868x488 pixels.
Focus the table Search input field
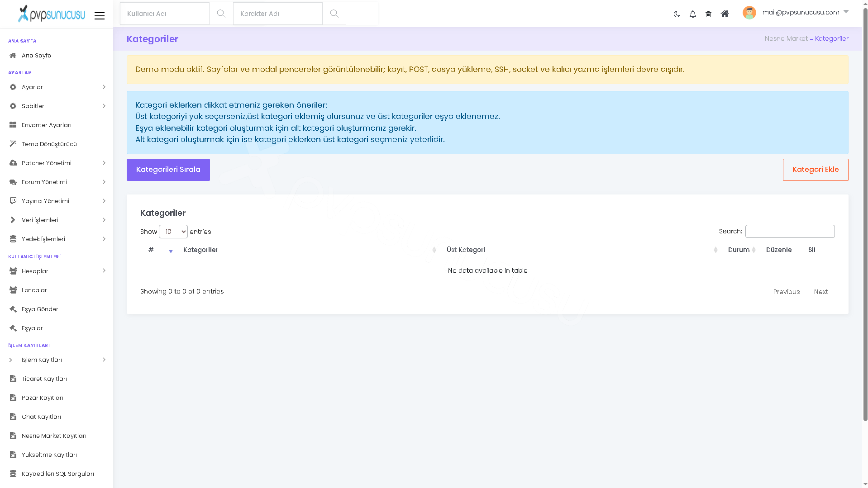[x=790, y=231]
